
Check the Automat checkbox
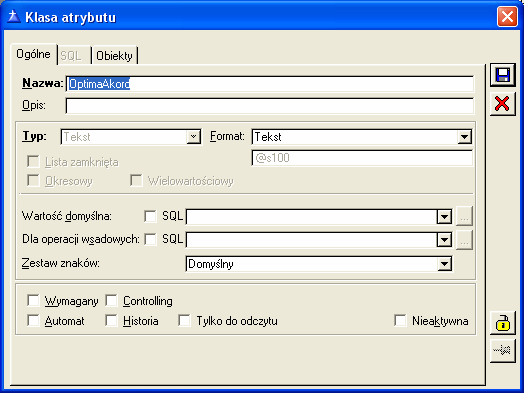[x=33, y=320]
